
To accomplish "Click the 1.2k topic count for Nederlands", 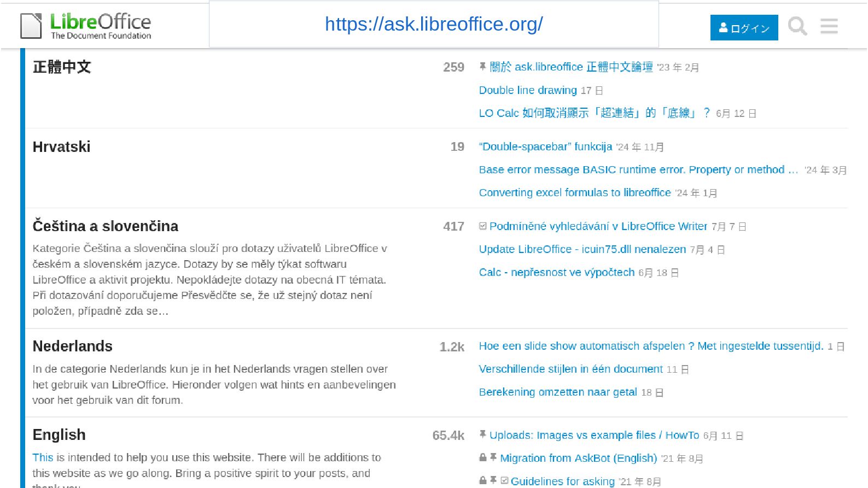I will coord(452,347).
